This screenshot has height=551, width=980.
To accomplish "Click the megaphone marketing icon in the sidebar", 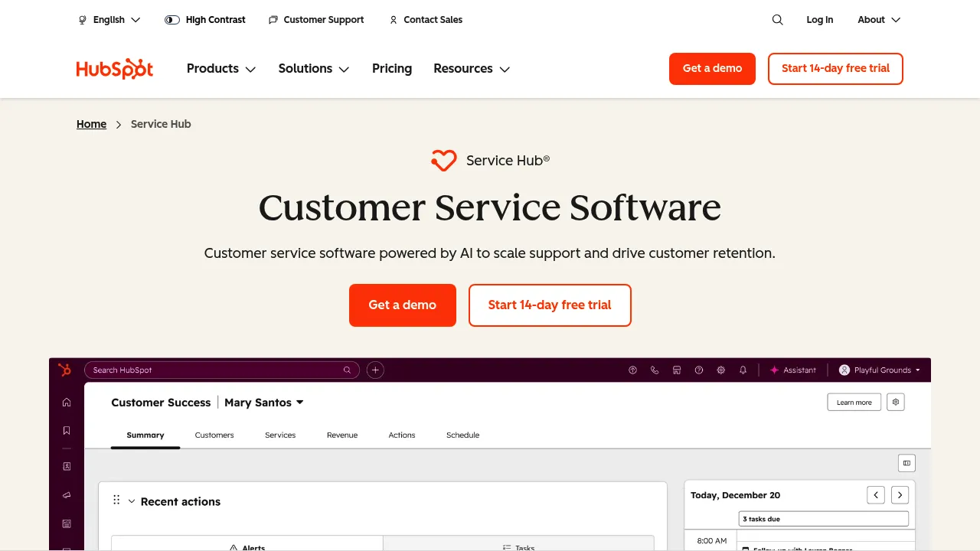I will [67, 495].
